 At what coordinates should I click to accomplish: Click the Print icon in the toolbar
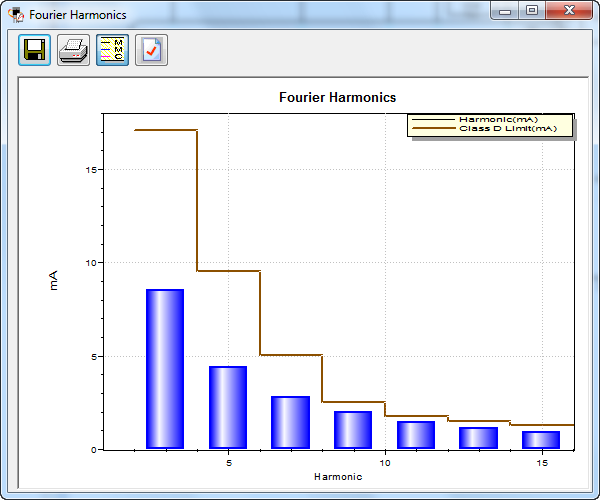(x=73, y=50)
